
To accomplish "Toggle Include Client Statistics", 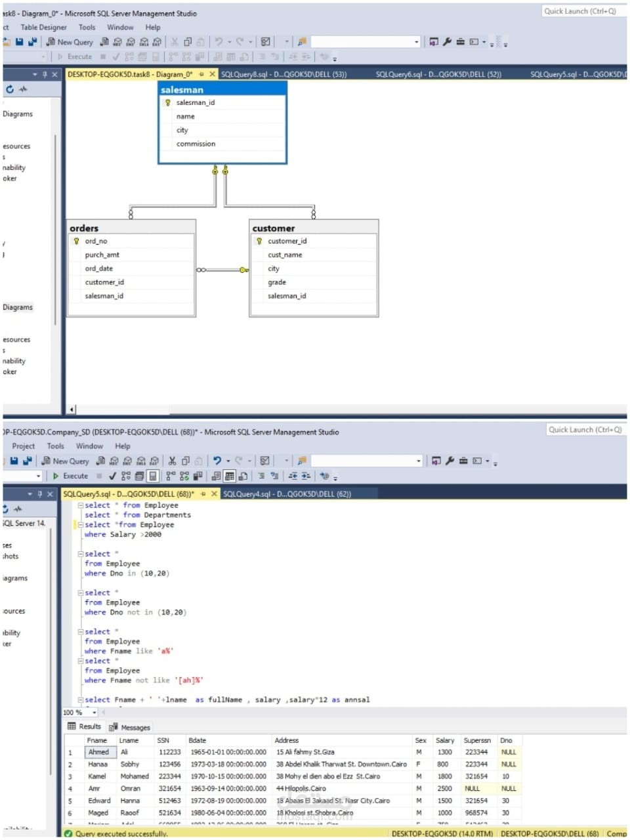I will [198, 476].
